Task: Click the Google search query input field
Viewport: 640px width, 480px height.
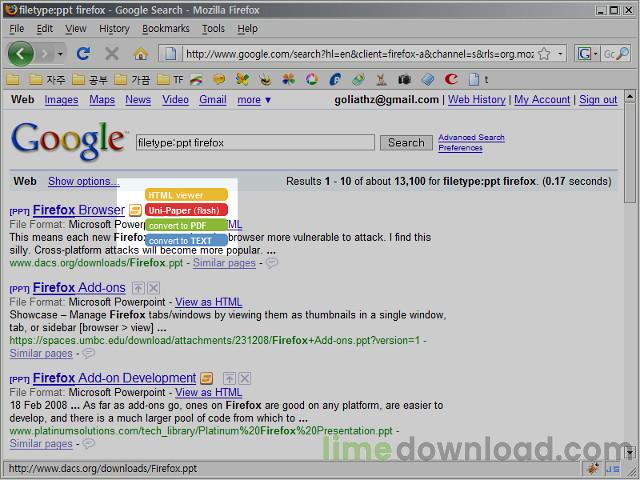Action: pyautogui.click(x=254, y=143)
